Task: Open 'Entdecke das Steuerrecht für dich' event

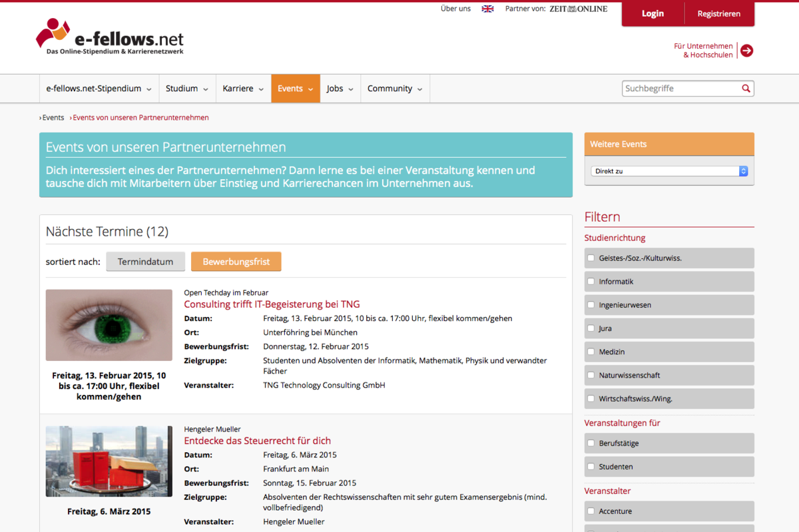Action: [x=257, y=441]
